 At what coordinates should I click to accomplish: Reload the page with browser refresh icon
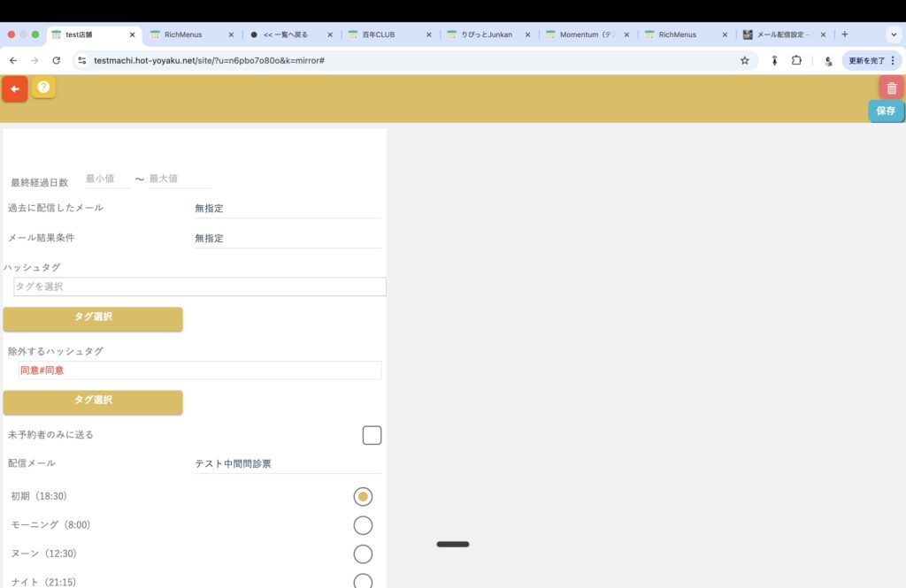[x=57, y=60]
